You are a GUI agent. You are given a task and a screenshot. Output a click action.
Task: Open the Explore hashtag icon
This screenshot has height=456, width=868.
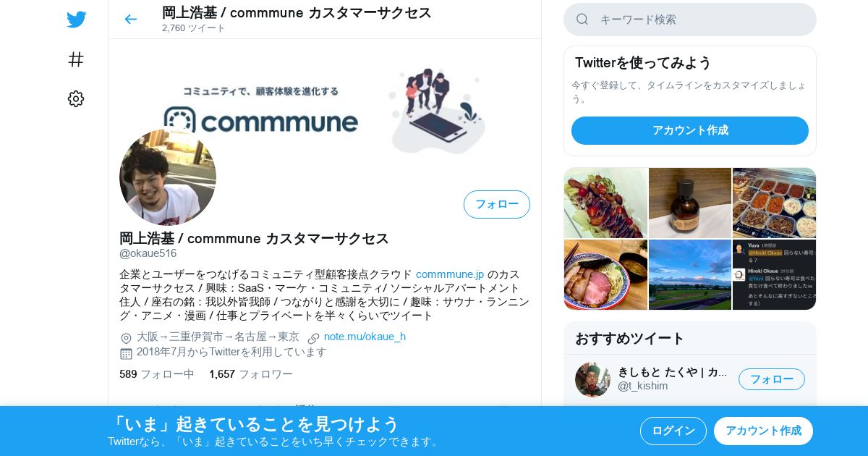pos(76,59)
